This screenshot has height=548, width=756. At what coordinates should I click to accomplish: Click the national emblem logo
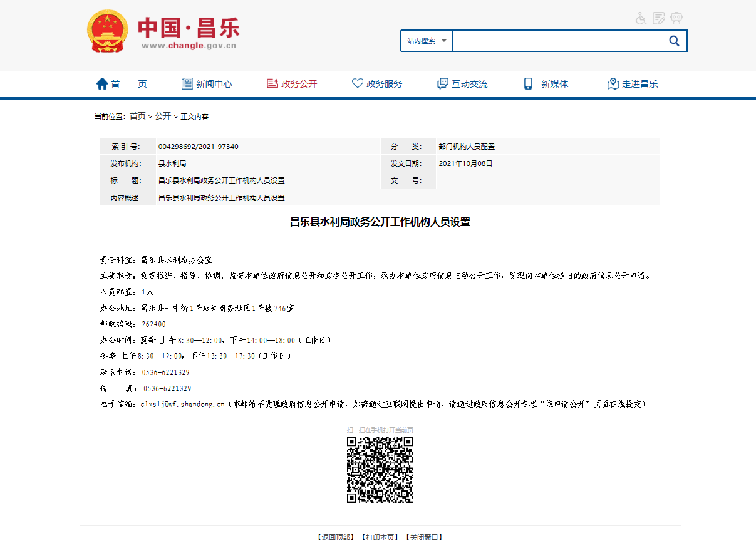pos(107,31)
